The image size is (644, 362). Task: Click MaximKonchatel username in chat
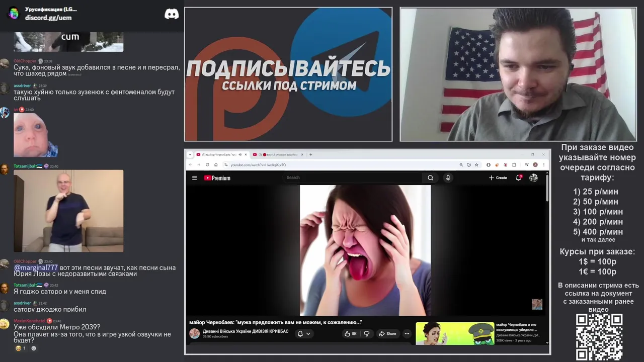29,321
